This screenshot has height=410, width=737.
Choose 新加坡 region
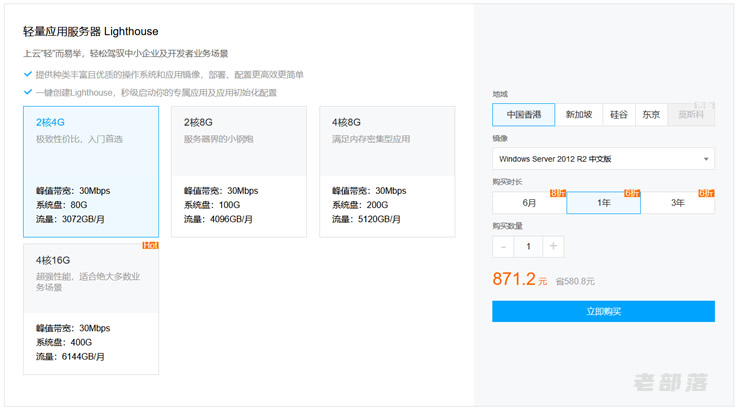[x=579, y=115]
